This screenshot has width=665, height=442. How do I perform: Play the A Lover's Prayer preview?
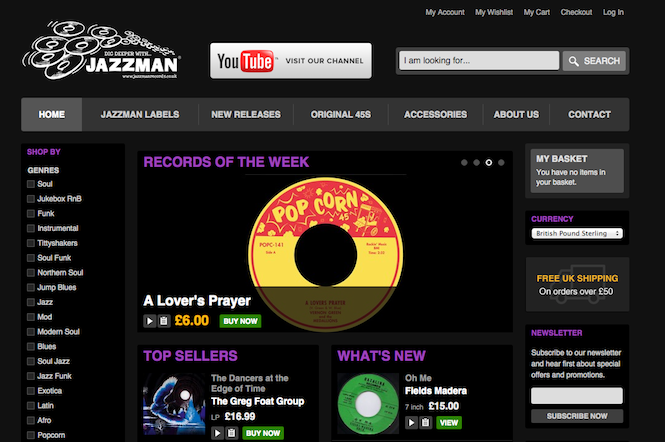(149, 321)
